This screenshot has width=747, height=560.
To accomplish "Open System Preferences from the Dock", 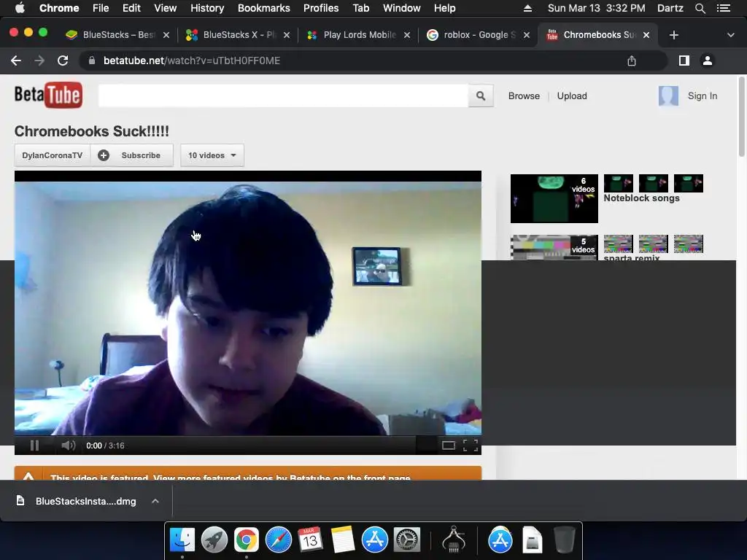I will [x=406, y=540].
